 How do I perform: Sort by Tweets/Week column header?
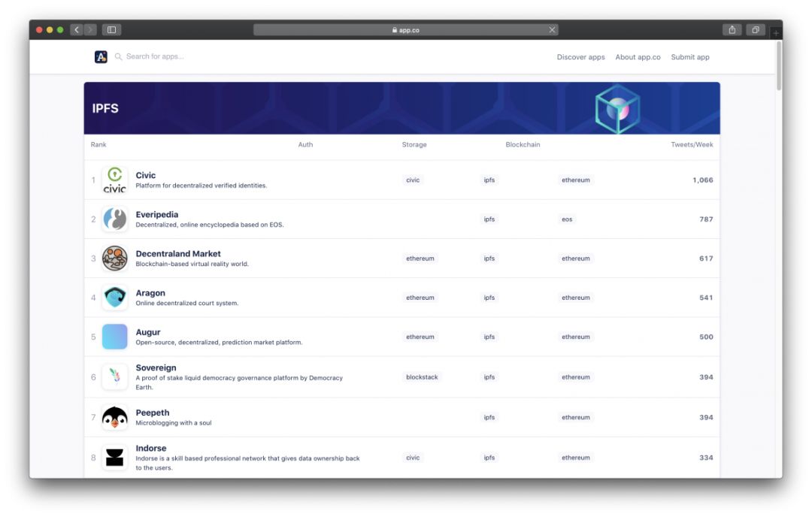(692, 144)
